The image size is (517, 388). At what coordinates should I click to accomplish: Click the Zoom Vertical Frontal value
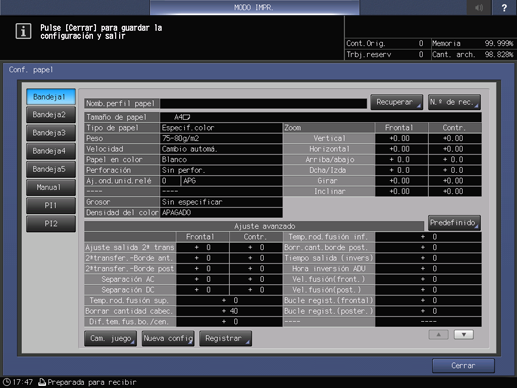coord(401,138)
